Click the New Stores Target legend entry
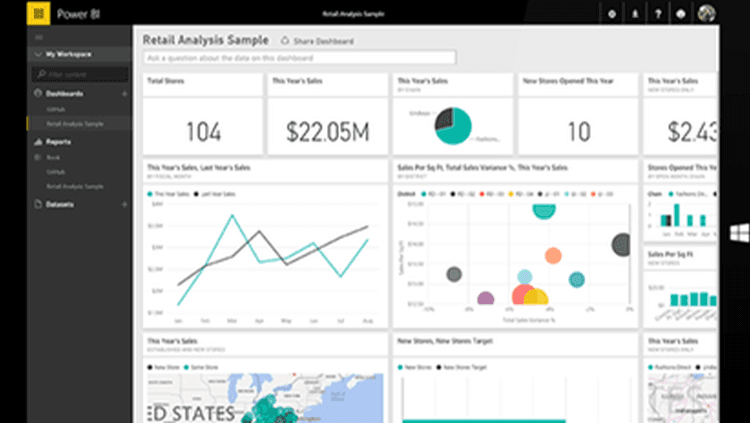 [x=462, y=367]
